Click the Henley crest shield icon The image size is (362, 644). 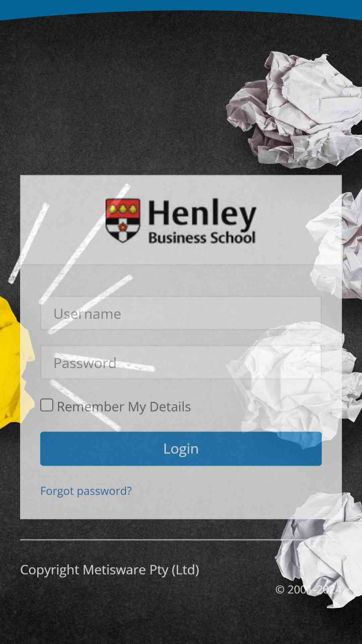point(123,220)
